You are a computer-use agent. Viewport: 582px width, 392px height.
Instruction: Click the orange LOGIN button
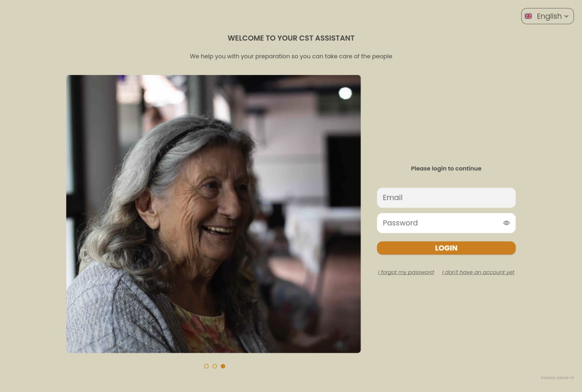click(446, 248)
